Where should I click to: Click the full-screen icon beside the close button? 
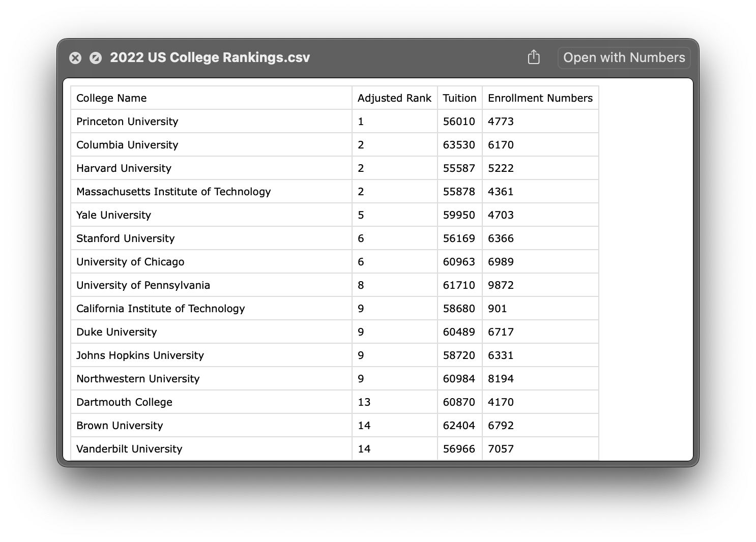96,58
